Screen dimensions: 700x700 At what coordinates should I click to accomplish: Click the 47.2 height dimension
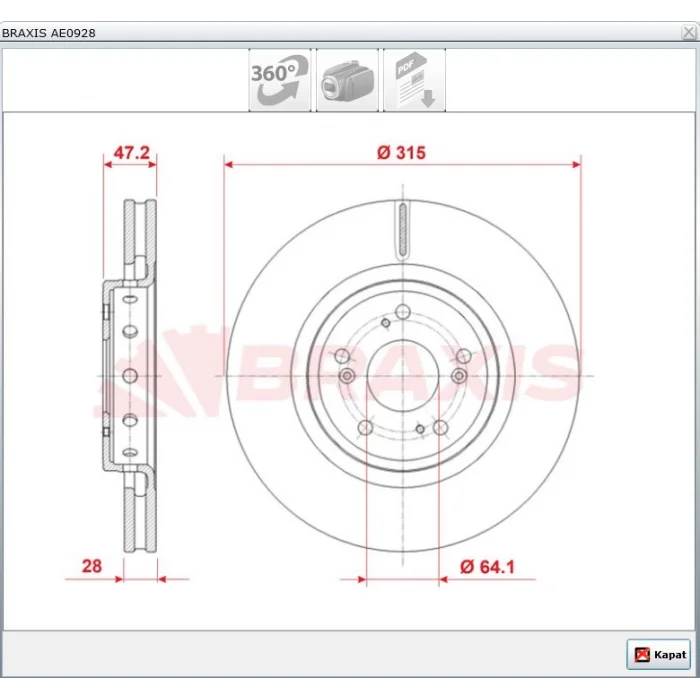131,153
